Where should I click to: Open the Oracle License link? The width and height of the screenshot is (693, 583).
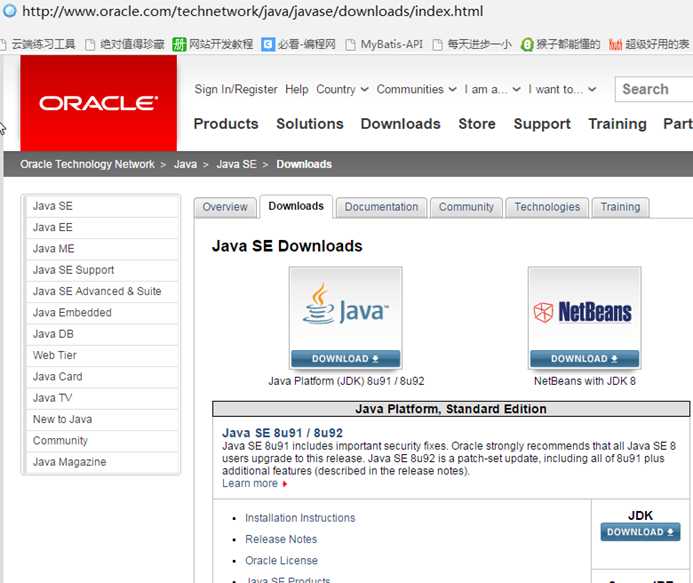point(282,560)
